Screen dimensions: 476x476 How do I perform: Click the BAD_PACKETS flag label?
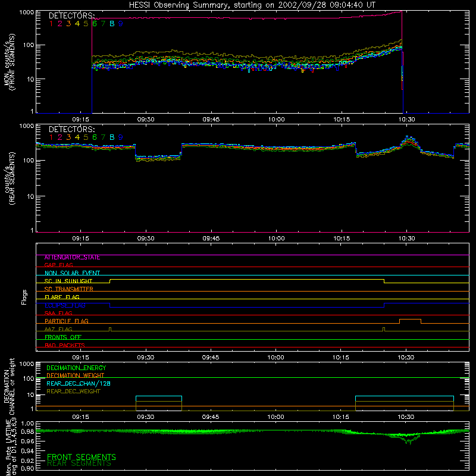coord(65,345)
